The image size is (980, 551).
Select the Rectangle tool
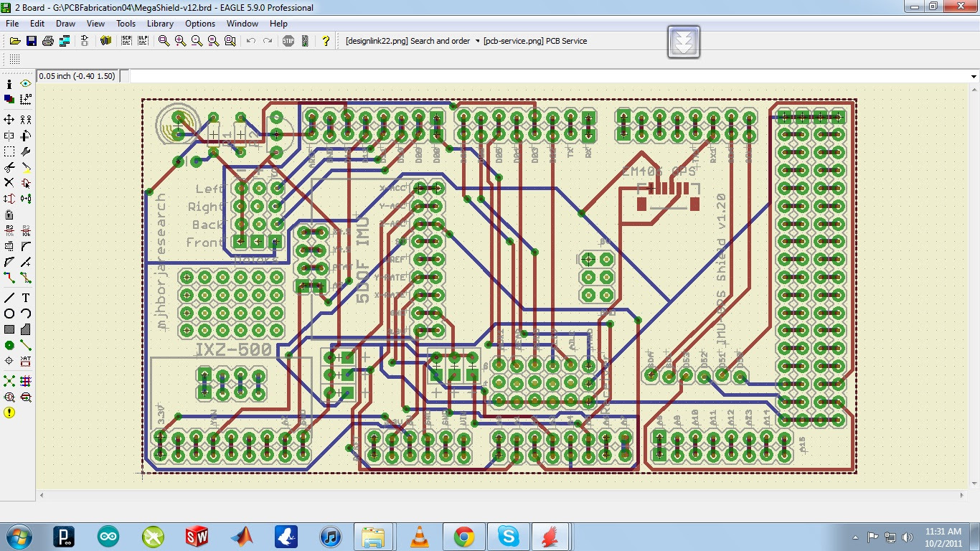pyautogui.click(x=9, y=329)
